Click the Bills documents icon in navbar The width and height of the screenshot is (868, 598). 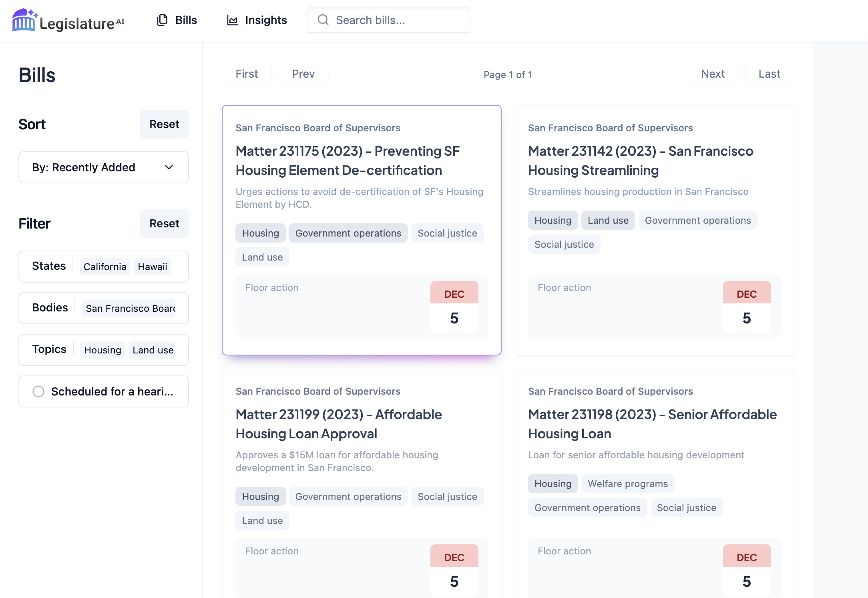(x=162, y=20)
